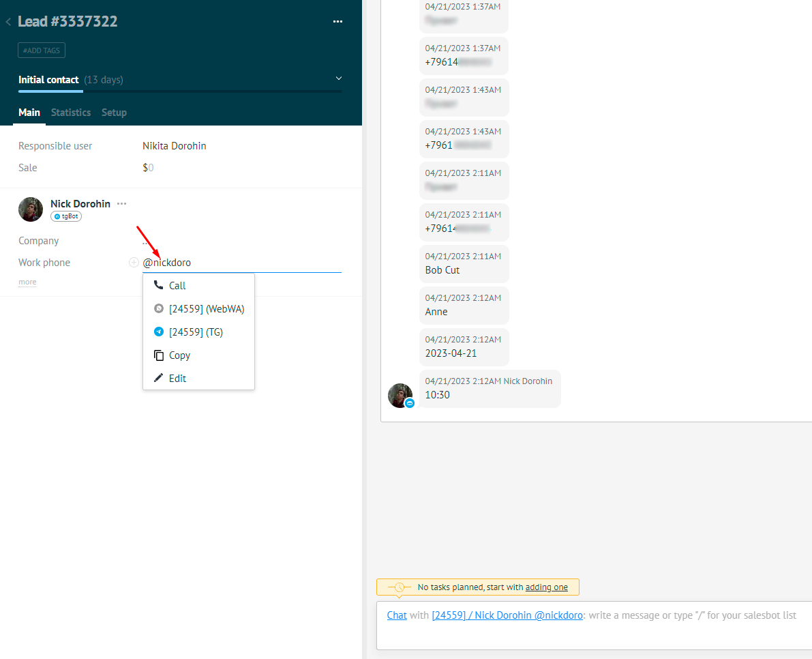This screenshot has width=812, height=659.
Task: Click the phone icon for Call
Action: point(159,286)
